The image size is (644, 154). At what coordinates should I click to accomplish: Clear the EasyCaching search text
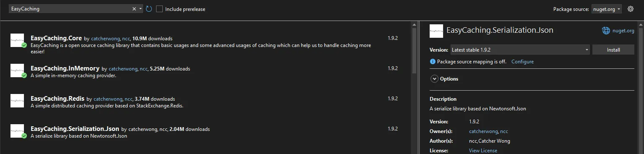[x=134, y=9]
